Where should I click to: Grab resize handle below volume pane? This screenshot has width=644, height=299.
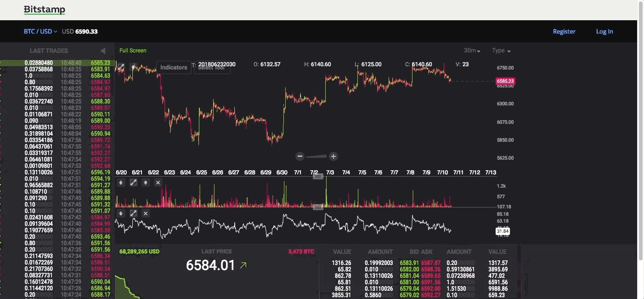318,207
